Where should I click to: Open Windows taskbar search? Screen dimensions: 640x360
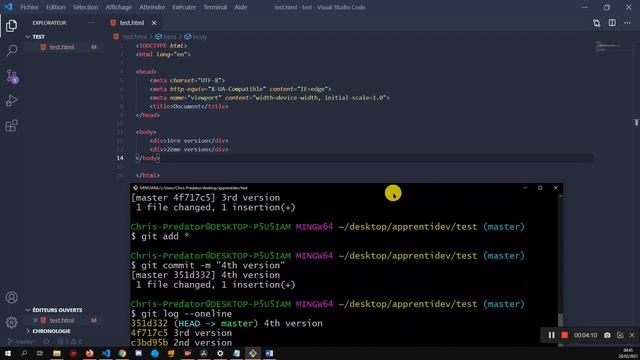pos(24,353)
